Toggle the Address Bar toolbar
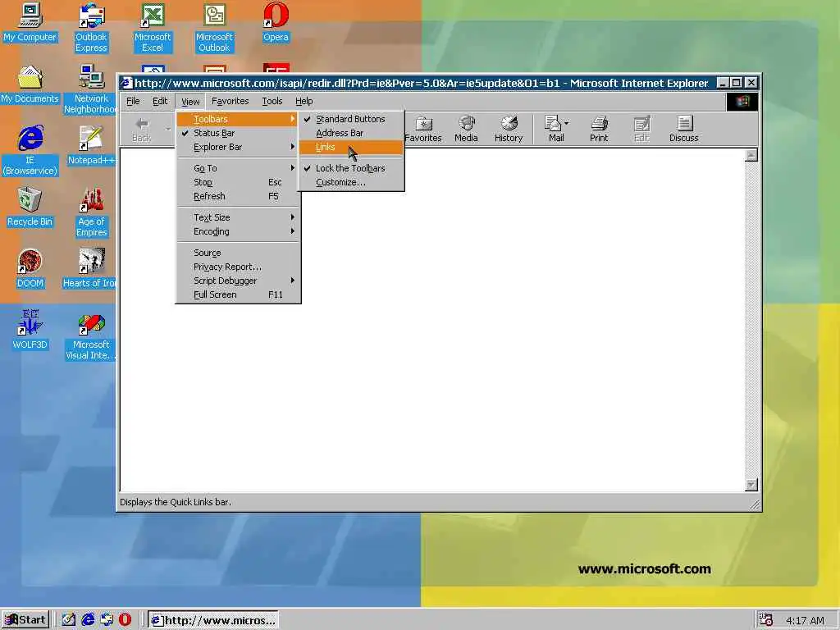Screen dimensions: 840x630 tap(351, 133)
